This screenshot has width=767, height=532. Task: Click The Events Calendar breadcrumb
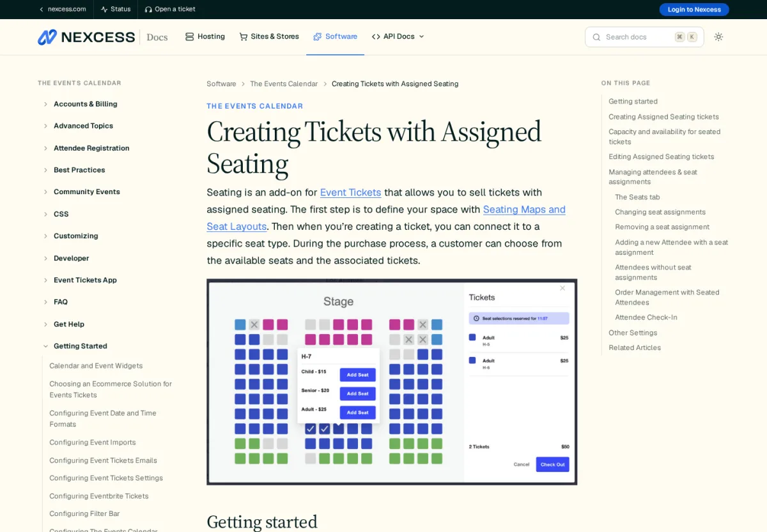click(x=284, y=84)
